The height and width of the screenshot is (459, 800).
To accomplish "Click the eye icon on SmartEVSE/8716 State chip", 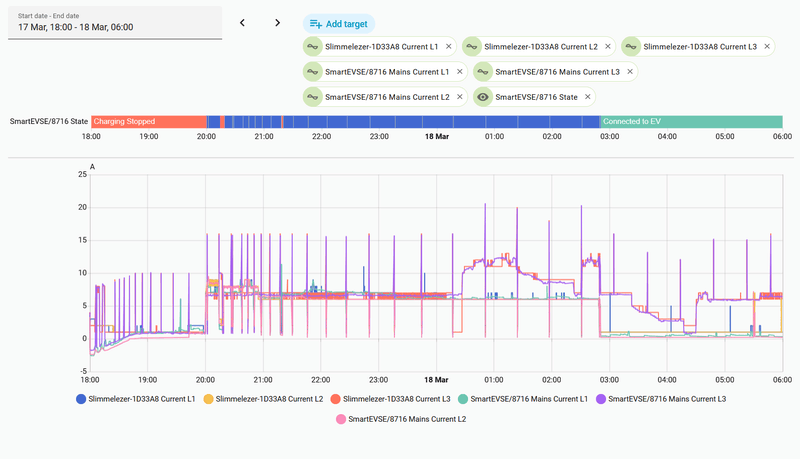I will (483, 97).
